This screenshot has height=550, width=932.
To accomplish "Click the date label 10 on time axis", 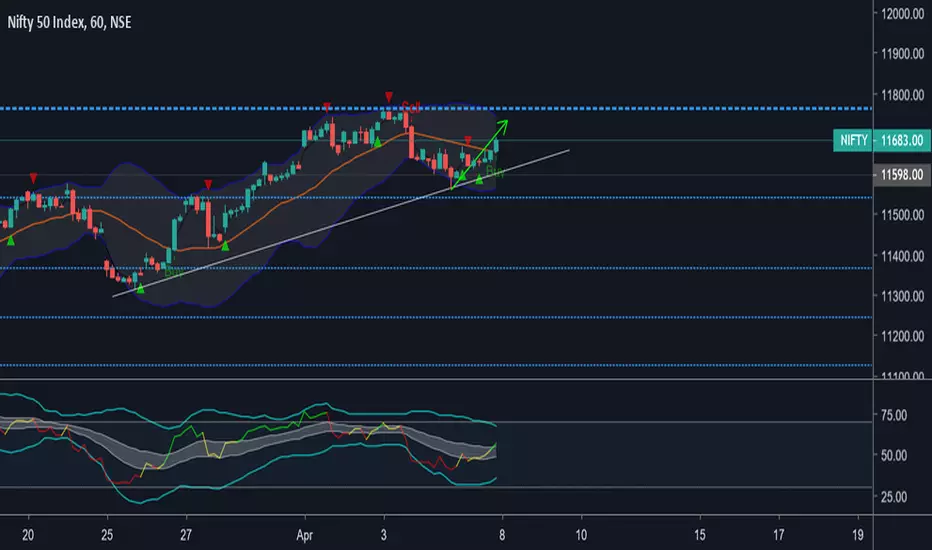I will pyautogui.click(x=581, y=535).
